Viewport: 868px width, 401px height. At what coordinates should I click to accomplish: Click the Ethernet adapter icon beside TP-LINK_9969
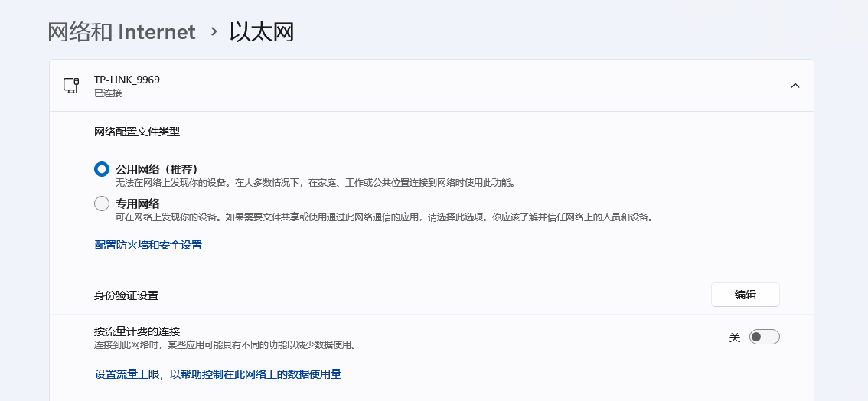click(x=71, y=86)
